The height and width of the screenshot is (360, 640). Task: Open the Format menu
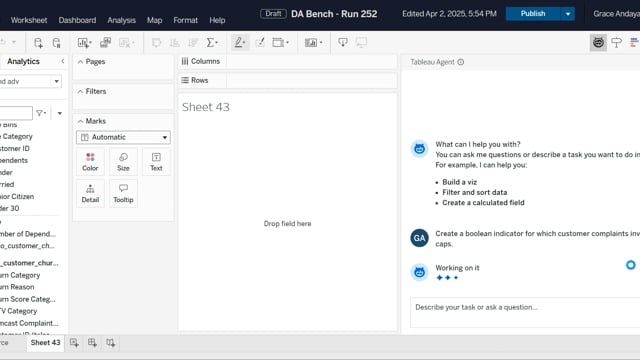click(185, 20)
